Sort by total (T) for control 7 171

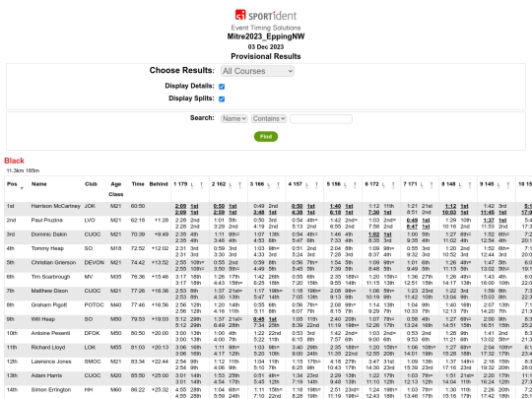click(432, 184)
